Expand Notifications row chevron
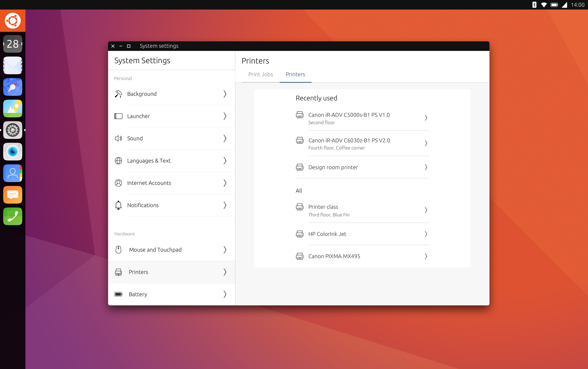588x369 pixels. click(x=225, y=205)
